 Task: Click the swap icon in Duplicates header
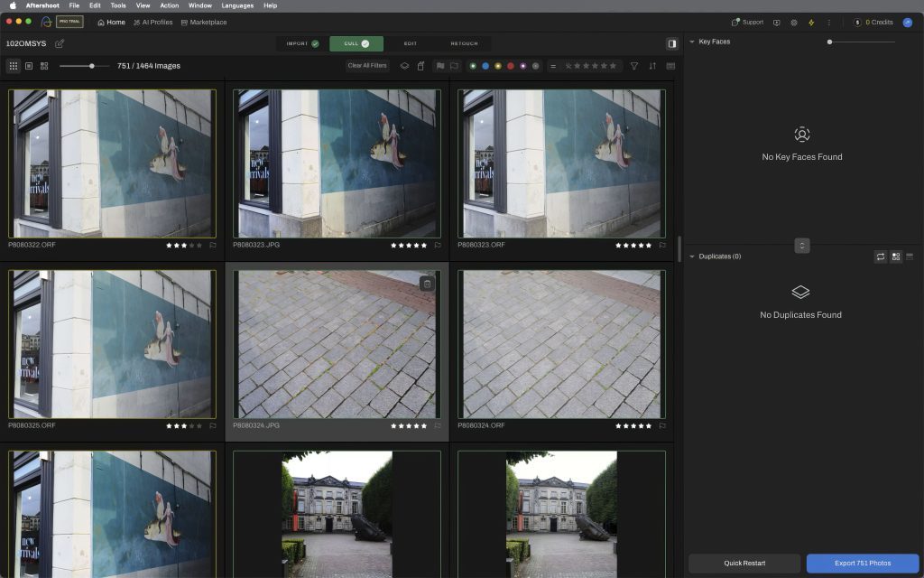click(x=881, y=256)
